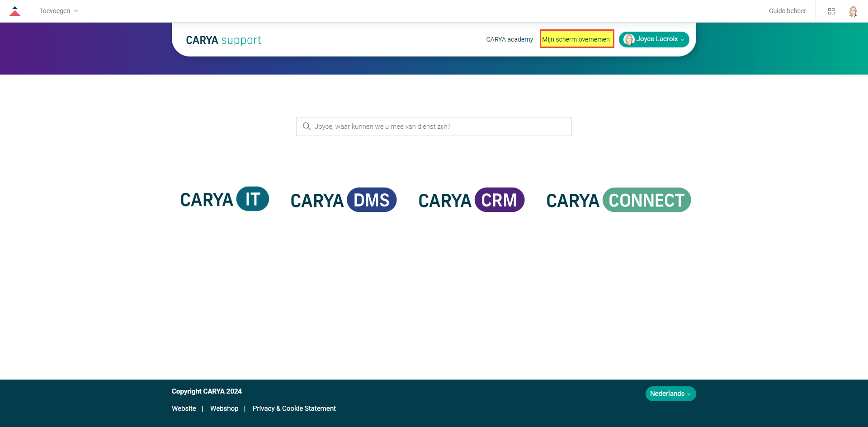
Task: Open the Website footer link
Action: tap(184, 408)
